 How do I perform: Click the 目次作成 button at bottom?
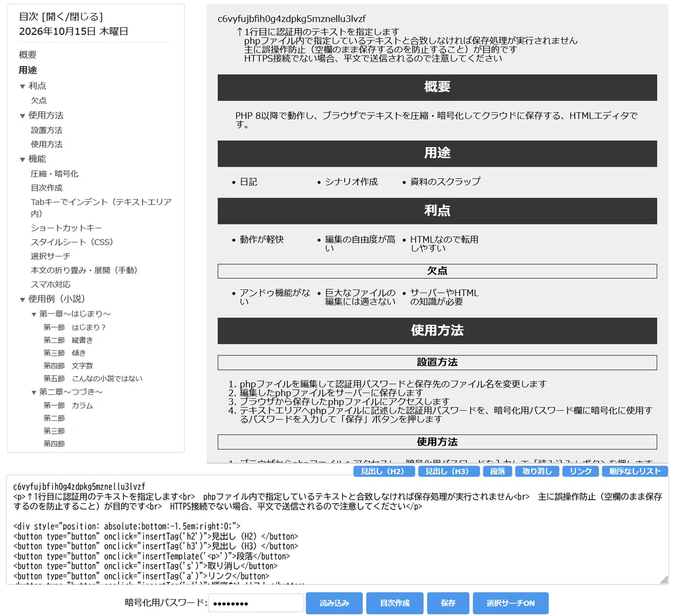point(395,603)
